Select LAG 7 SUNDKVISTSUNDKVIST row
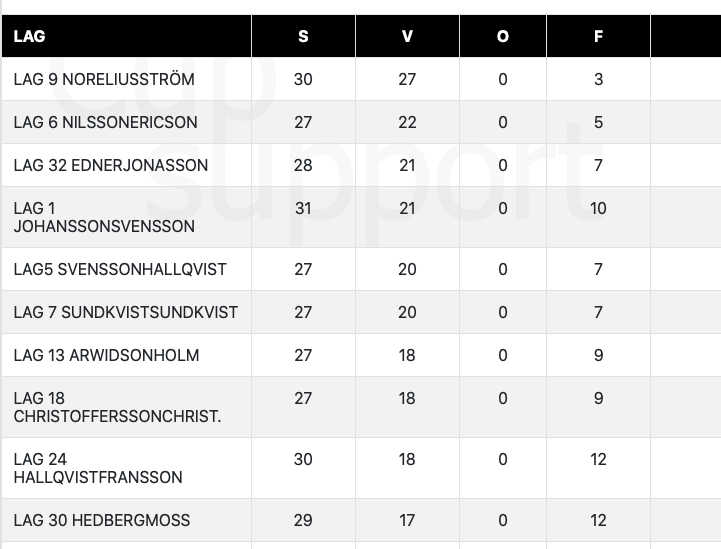Image resolution: width=721 pixels, height=549 pixels. point(126,312)
